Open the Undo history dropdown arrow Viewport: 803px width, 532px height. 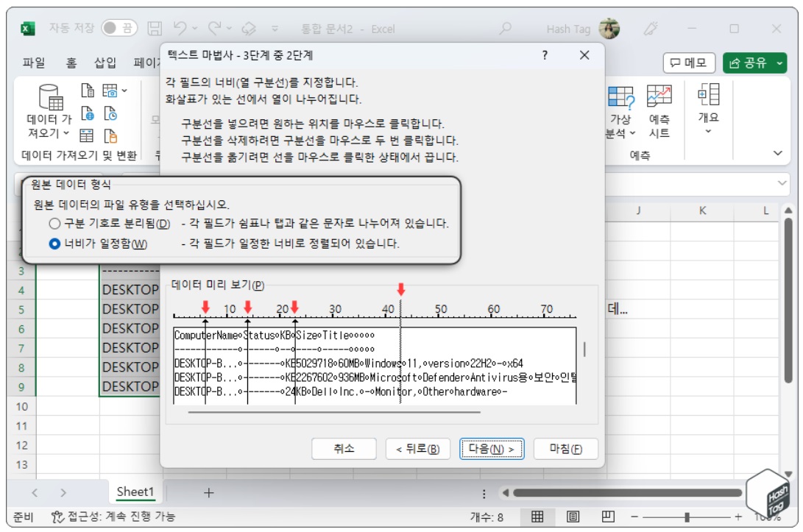pos(194,29)
